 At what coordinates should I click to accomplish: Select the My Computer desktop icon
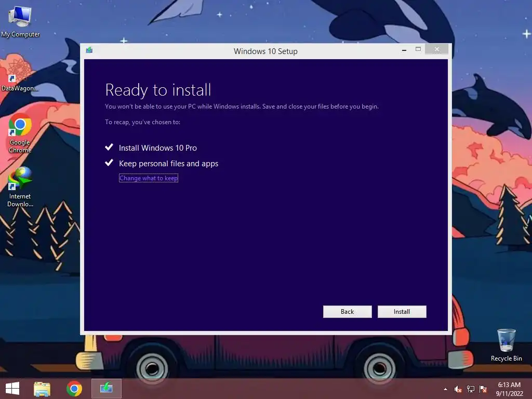[x=20, y=22]
